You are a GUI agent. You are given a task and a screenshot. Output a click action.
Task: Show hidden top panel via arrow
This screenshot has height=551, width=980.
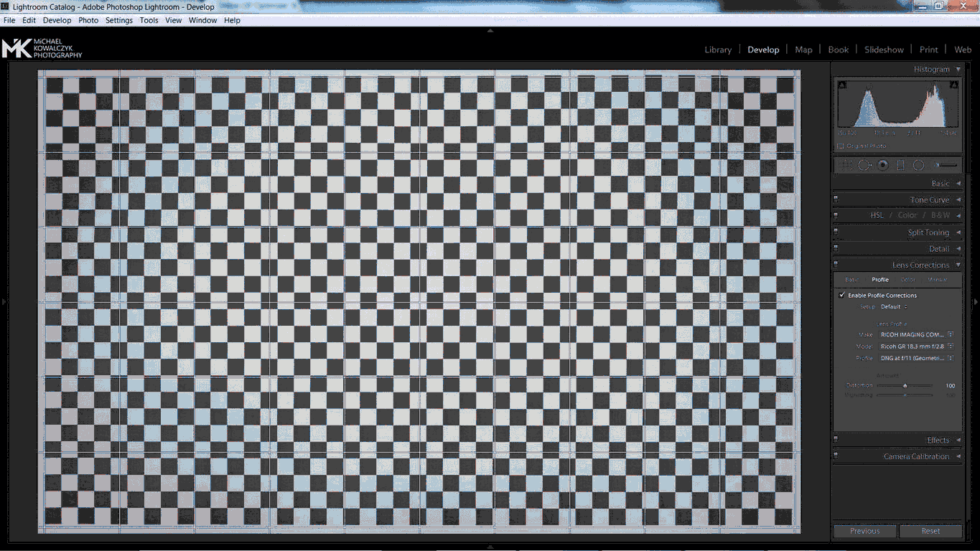[x=490, y=30]
